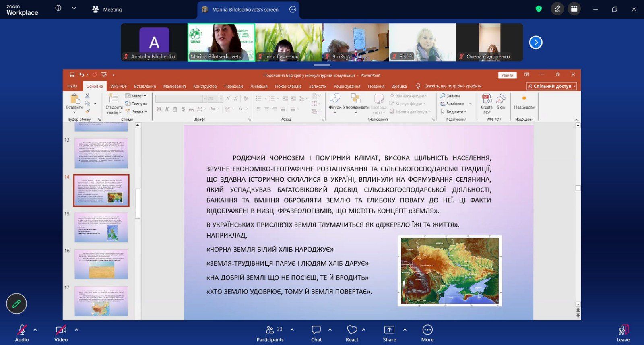
Task: Open the Chat panel
Action: click(x=316, y=333)
